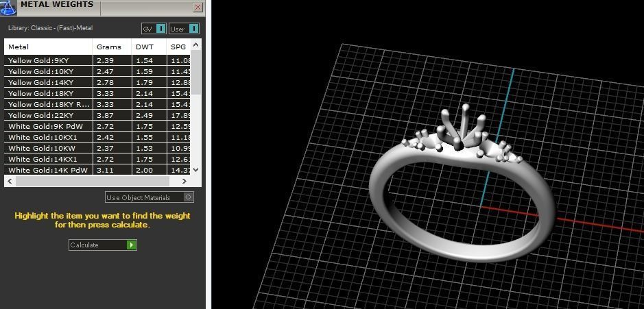Click the table scroll up arrow
The height and width of the screenshot is (309, 644).
click(x=196, y=45)
